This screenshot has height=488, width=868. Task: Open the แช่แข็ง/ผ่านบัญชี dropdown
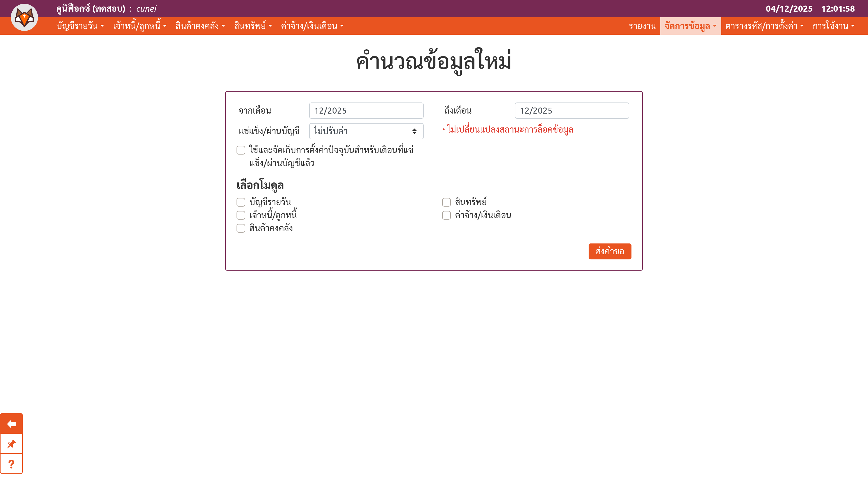point(366,131)
